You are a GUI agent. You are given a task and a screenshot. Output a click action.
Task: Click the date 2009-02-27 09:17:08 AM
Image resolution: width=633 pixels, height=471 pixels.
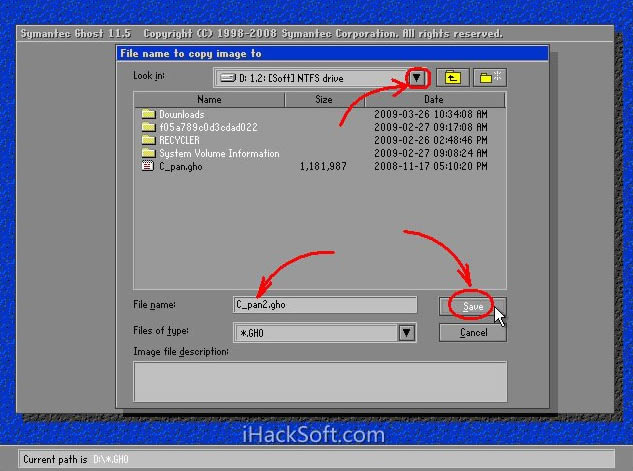[431, 127]
